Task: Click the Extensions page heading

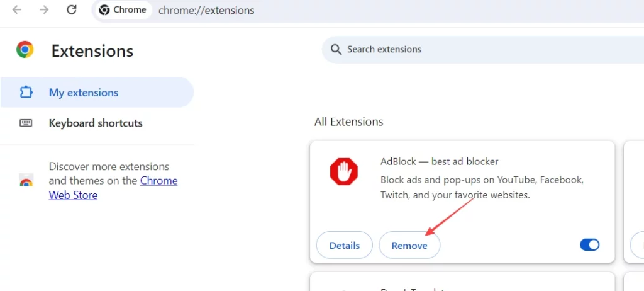Action: 92,51
